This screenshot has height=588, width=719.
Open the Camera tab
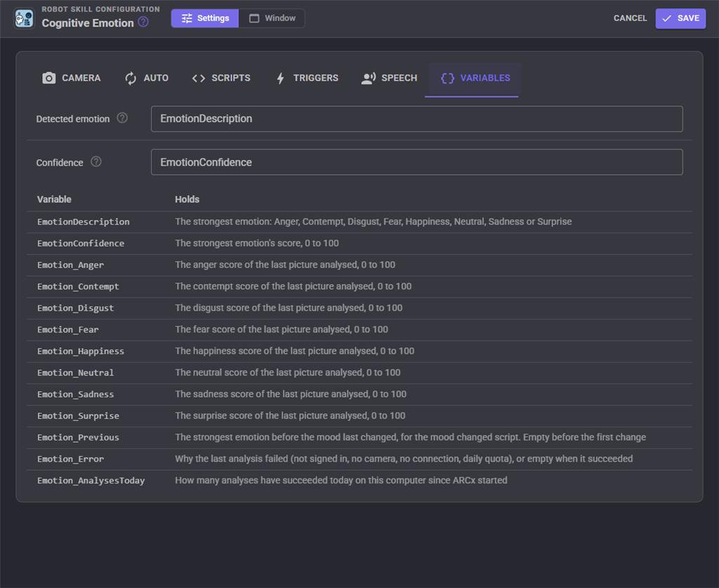tap(71, 78)
